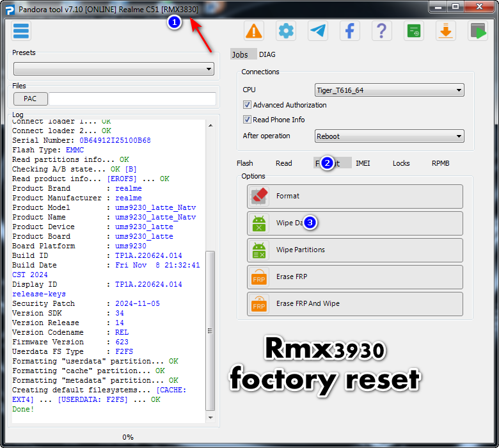Close the Pandora tool window
The image size is (499, 448).
point(479,7)
